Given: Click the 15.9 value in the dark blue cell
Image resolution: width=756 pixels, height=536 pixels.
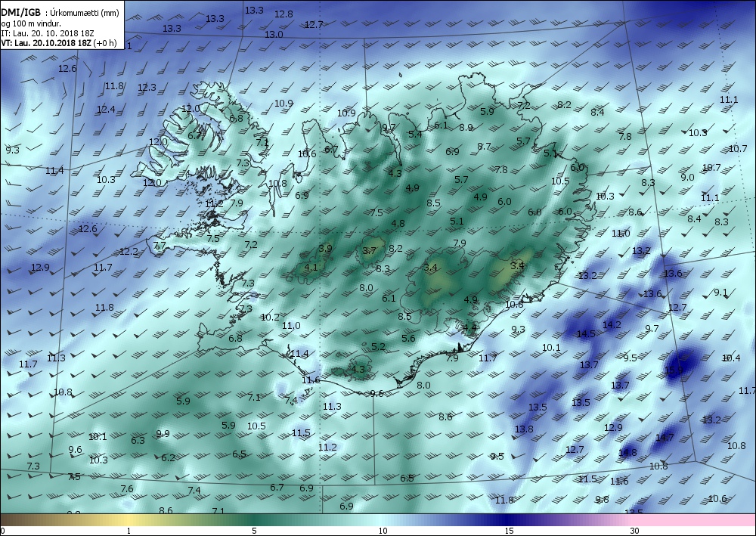Looking at the screenshot, I should point(674,370).
